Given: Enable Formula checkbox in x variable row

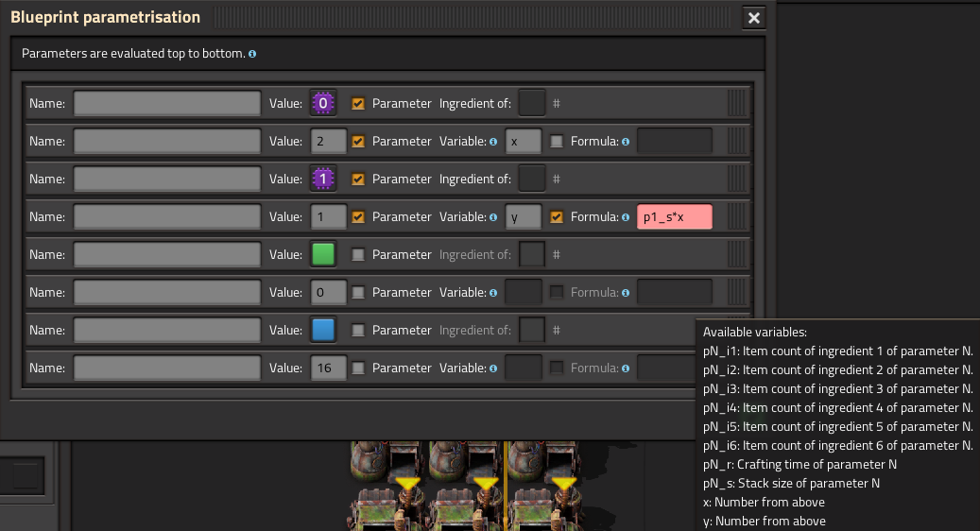Looking at the screenshot, I should (557, 141).
